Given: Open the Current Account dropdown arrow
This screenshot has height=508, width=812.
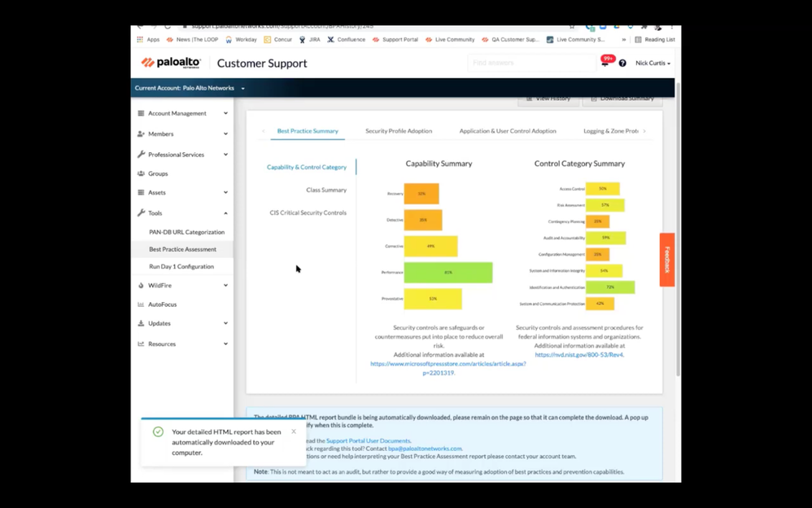Looking at the screenshot, I should click(243, 88).
